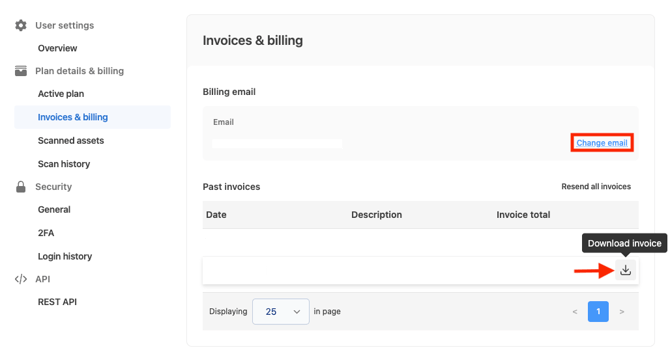The width and height of the screenshot is (670, 361).
Task: View Login history page
Action: click(65, 256)
